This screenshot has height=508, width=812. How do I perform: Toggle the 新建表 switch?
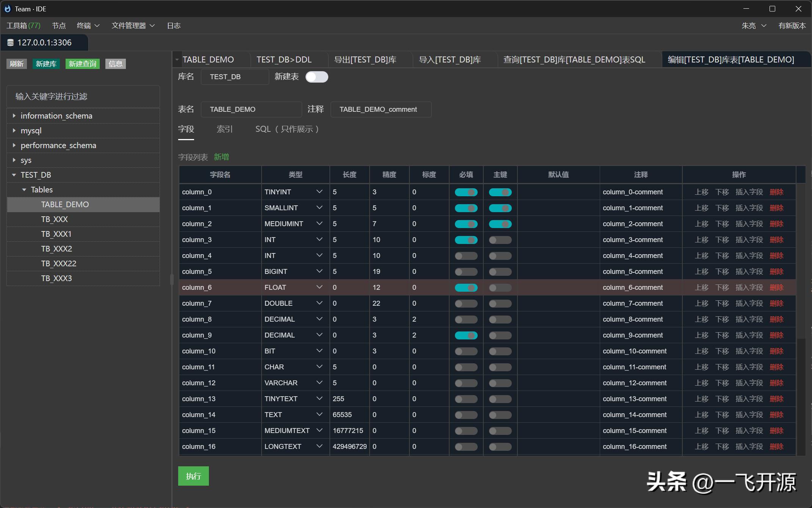(x=317, y=77)
